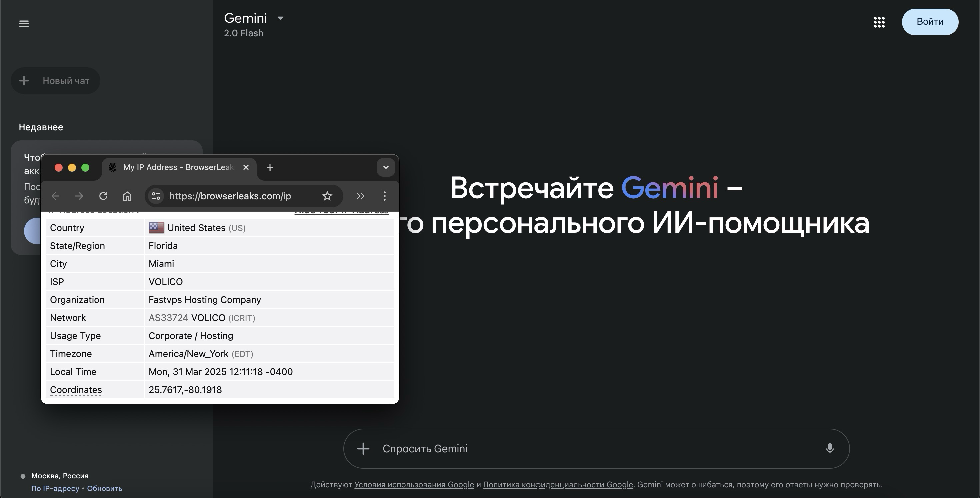Click the VOLICO value in the ISP row
Image resolution: width=980 pixels, height=498 pixels.
(165, 282)
